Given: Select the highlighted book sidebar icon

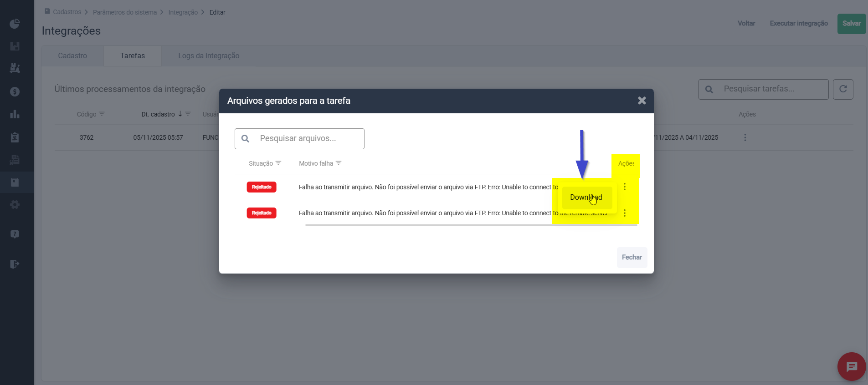Looking at the screenshot, I should [x=15, y=182].
